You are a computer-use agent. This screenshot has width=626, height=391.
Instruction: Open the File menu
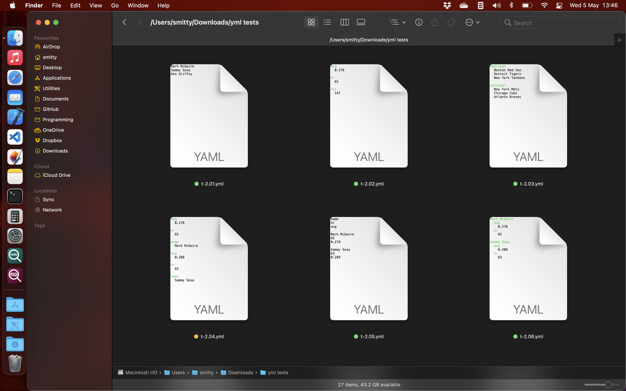point(56,5)
